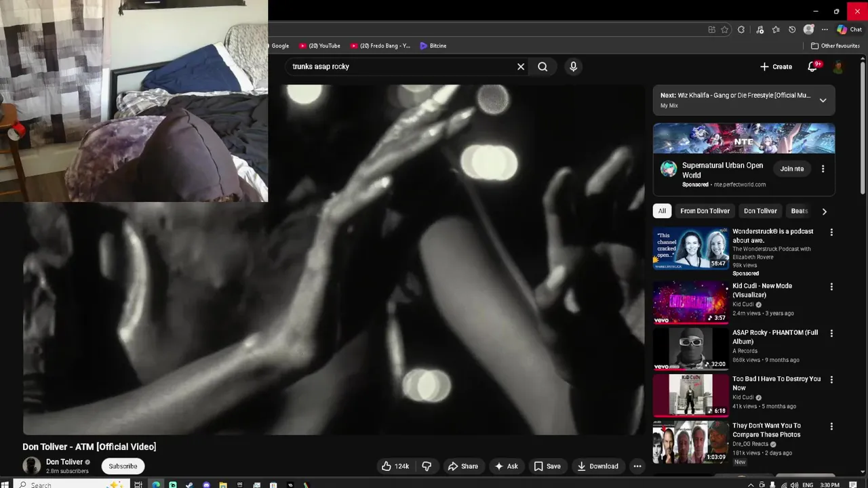Open the Wonderstruck podcast video thumbnail
The image size is (868, 488).
click(x=690, y=248)
